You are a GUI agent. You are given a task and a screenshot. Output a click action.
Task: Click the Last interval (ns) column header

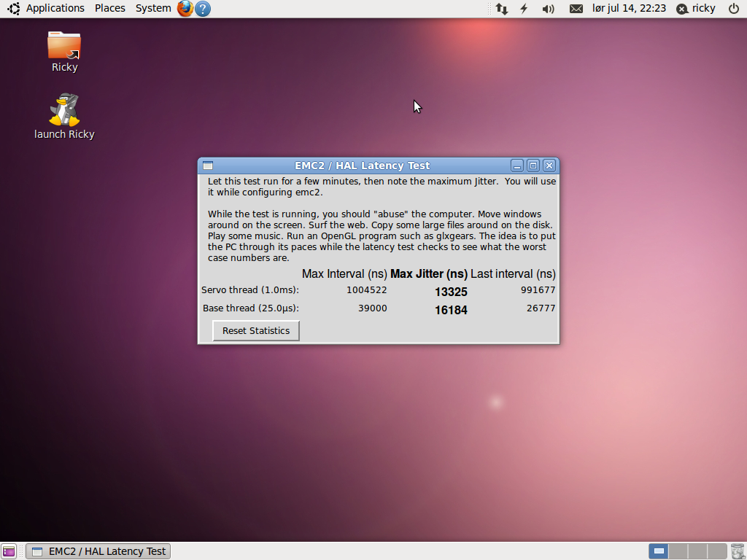click(x=513, y=274)
